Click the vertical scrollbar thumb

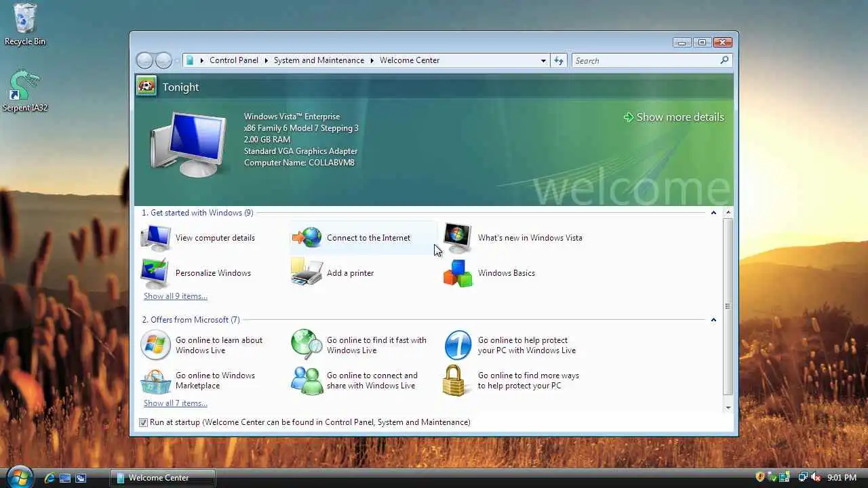click(728, 306)
